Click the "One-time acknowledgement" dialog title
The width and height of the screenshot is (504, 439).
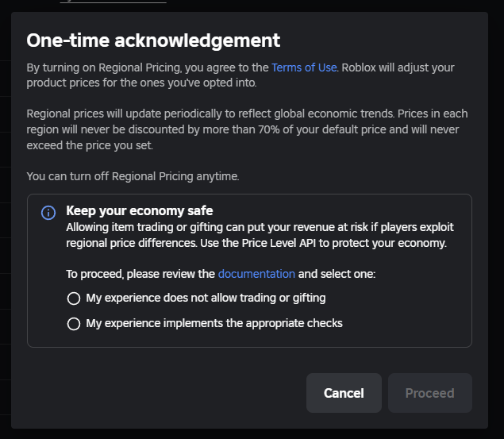[x=153, y=40]
